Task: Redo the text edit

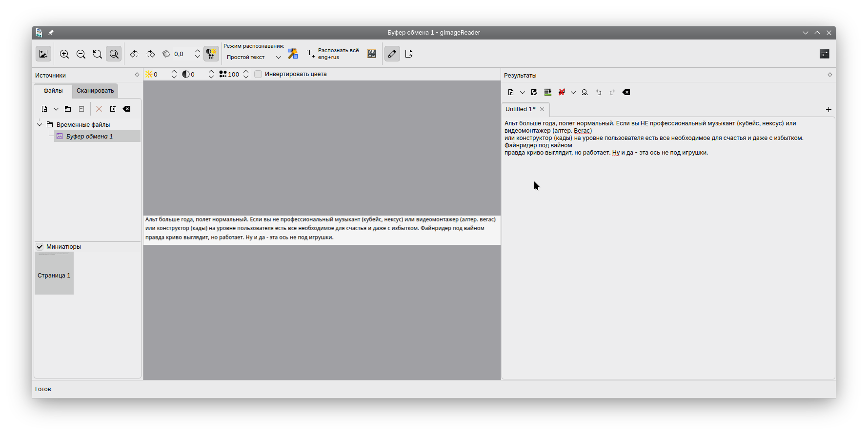Action: pyautogui.click(x=612, y=92)
